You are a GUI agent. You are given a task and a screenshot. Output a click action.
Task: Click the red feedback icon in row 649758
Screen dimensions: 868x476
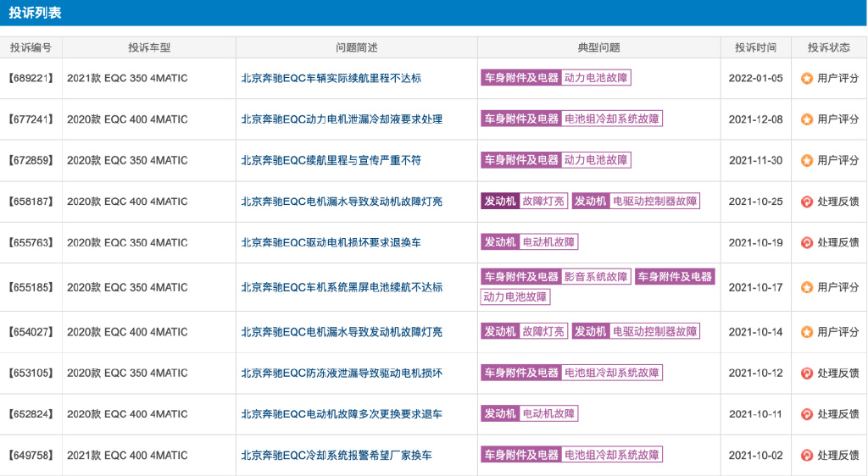(807, 456)
